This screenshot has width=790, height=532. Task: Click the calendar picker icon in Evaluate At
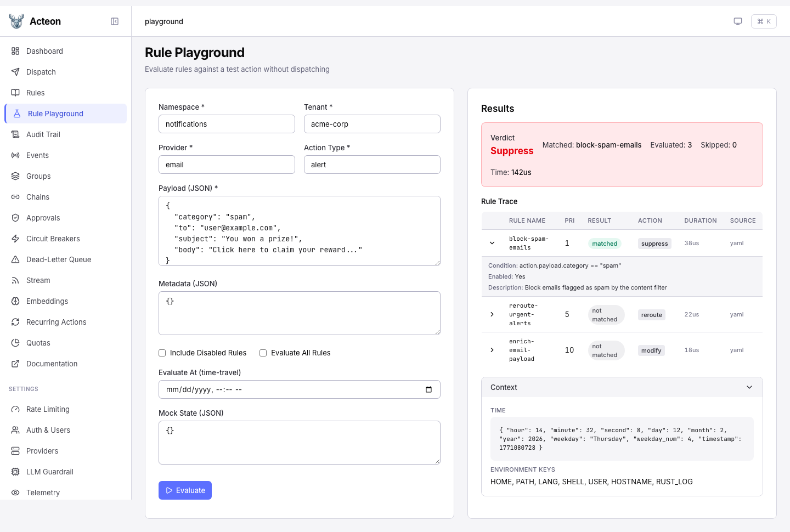[428, 389]
